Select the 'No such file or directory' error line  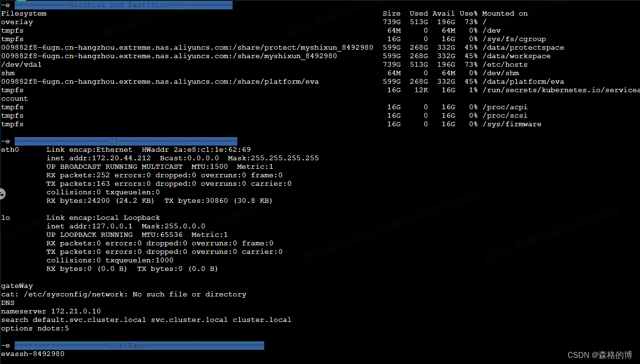click(x=123, y=295)
